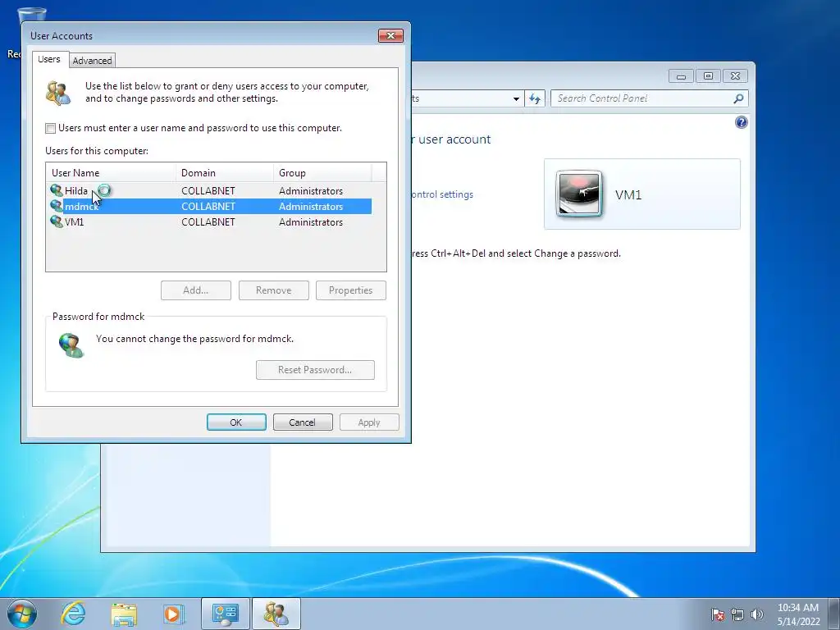This screenshot has width=840, height=630.
Task: Switch to User Accounts taskbar button
Action: [x=276, y=614]
